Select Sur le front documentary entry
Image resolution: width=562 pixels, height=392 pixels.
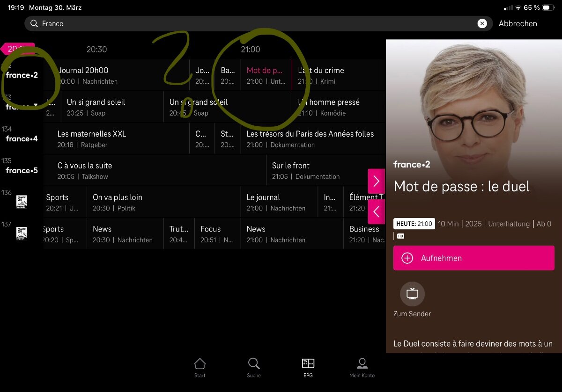[318, 171]
